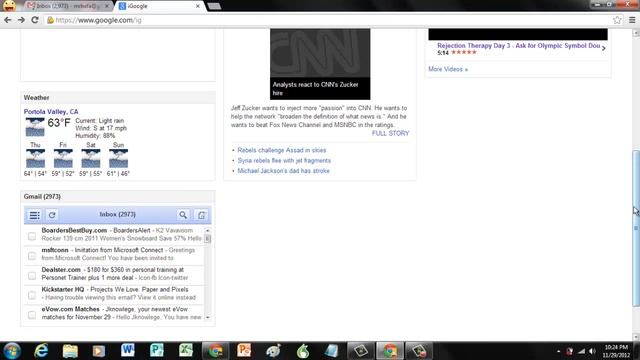This screenshot has height=360, width=640.
Task: Tick the checkbox for the BoardersBestBuy.com email
Action: [32, 236]
